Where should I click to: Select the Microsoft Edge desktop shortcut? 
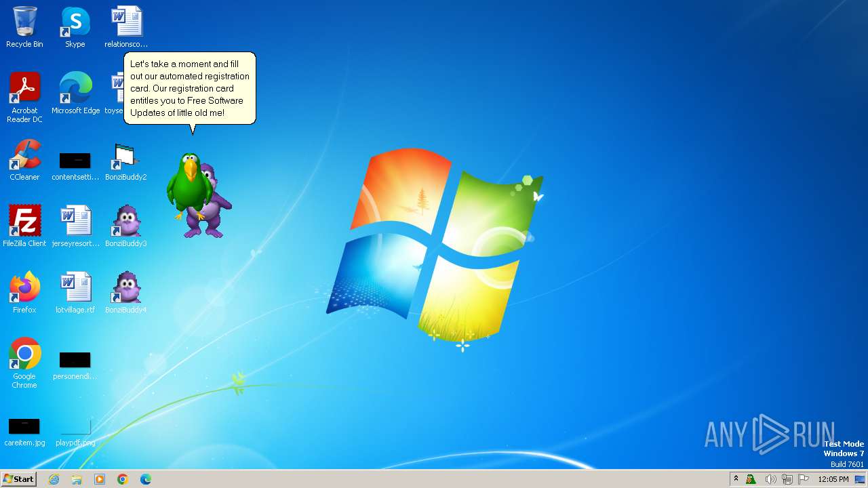(75, 94)
